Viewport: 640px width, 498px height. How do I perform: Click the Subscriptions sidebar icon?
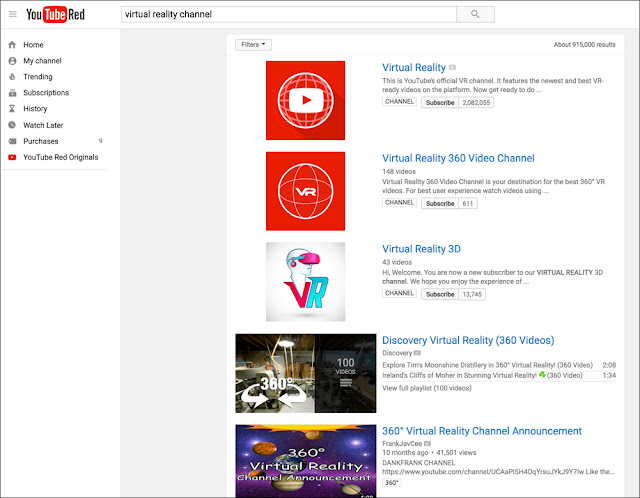(x=12, y=93)
